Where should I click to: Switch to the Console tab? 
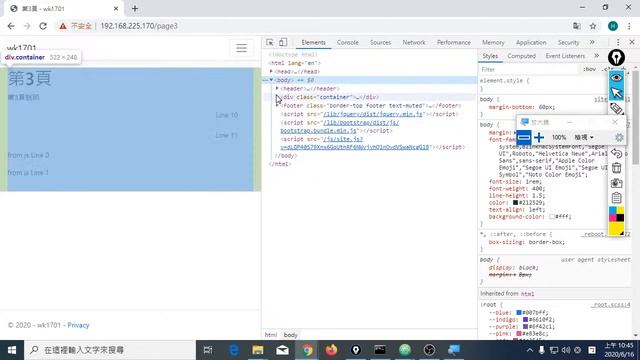(x=348, y=42)
